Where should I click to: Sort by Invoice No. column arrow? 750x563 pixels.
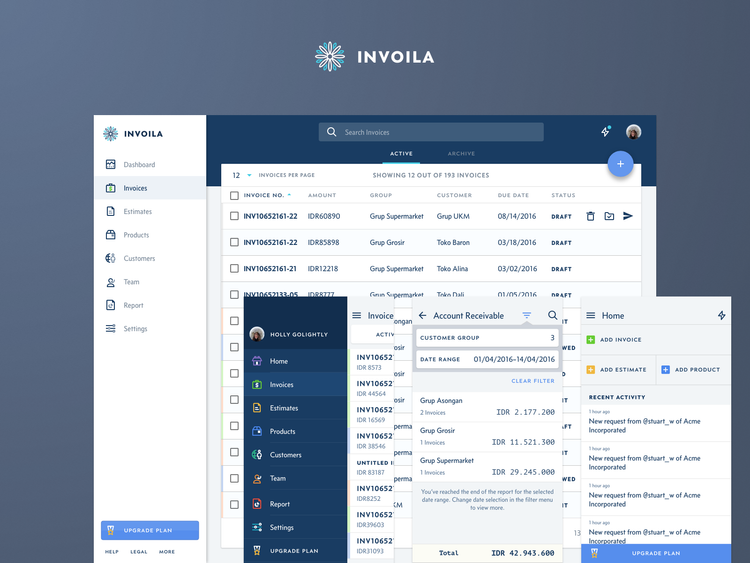coord(290,195)
